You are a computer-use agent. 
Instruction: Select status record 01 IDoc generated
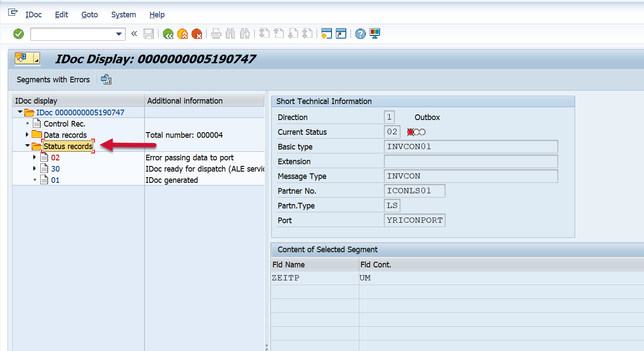tap(55, 180)
